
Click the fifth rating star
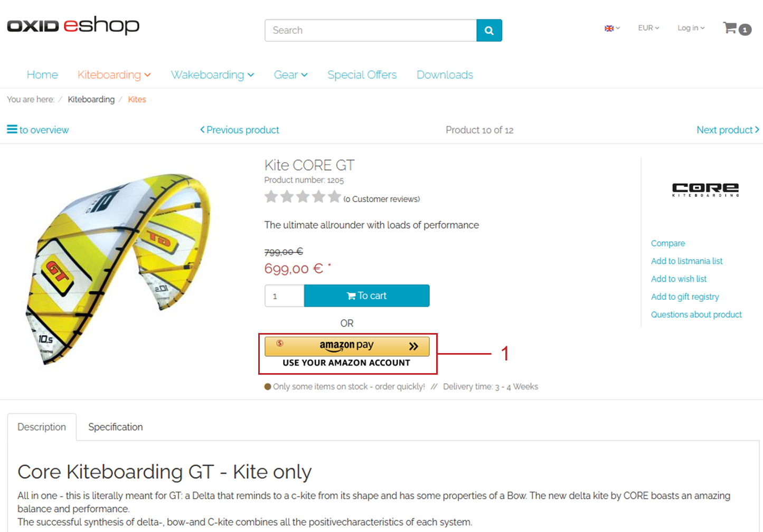pyautogui.click(x=334, y=197)
